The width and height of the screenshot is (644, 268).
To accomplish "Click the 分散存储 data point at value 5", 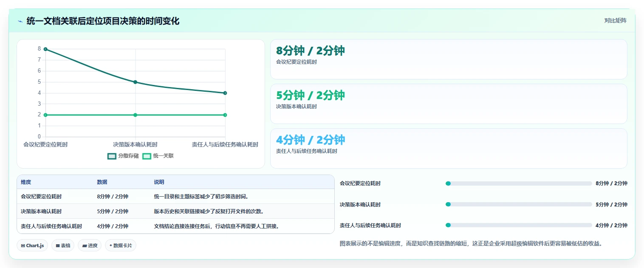I will click(135, 82).
